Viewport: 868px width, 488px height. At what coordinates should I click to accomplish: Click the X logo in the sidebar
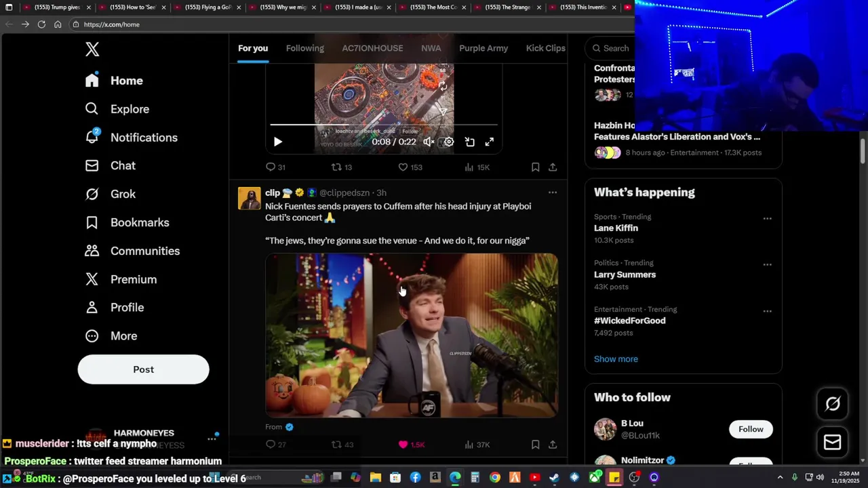pos(92,49)
